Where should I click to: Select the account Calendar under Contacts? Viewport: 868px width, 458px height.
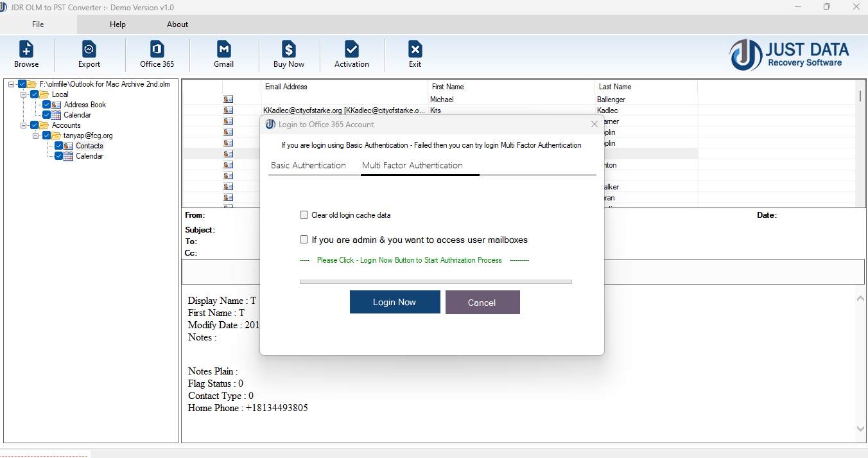click(x=90, y=156)
